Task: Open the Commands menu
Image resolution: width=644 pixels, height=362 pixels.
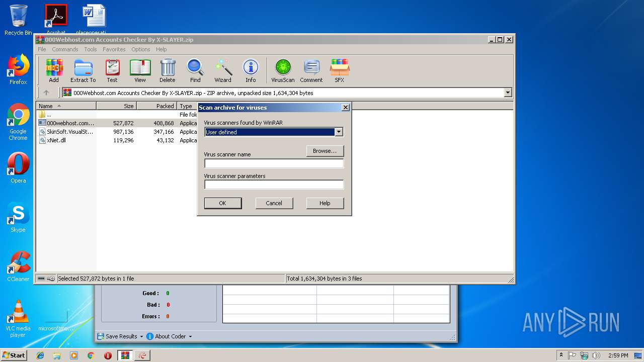Action: (x=65, y=49)
